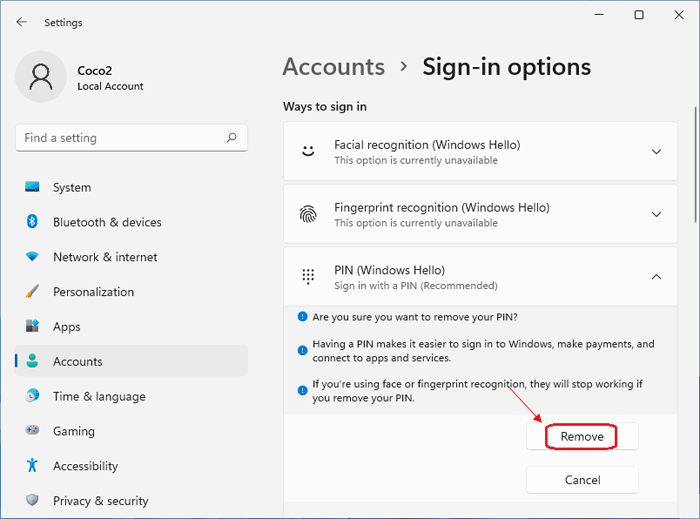This screenshot has width=700, height=519.
Task: Click Accounts breadcrumb link
Action: click(333, 67)
